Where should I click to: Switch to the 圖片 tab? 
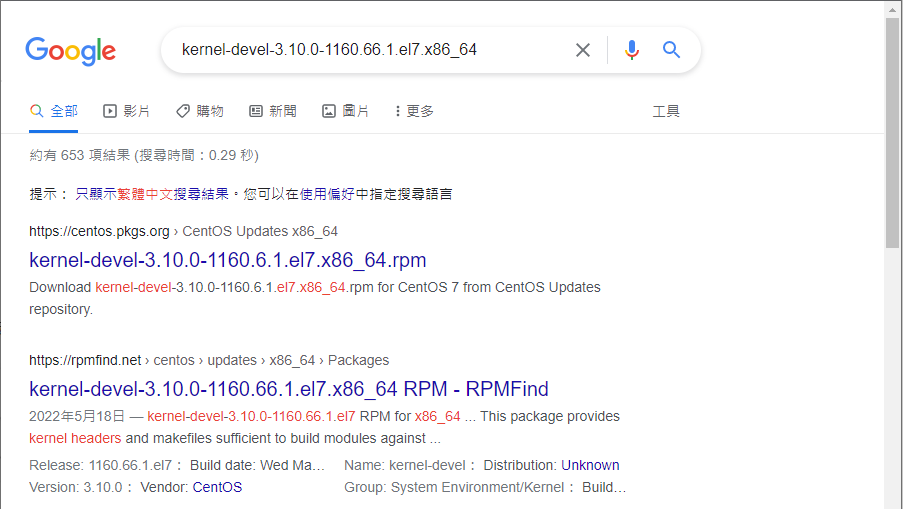(345, 111)
